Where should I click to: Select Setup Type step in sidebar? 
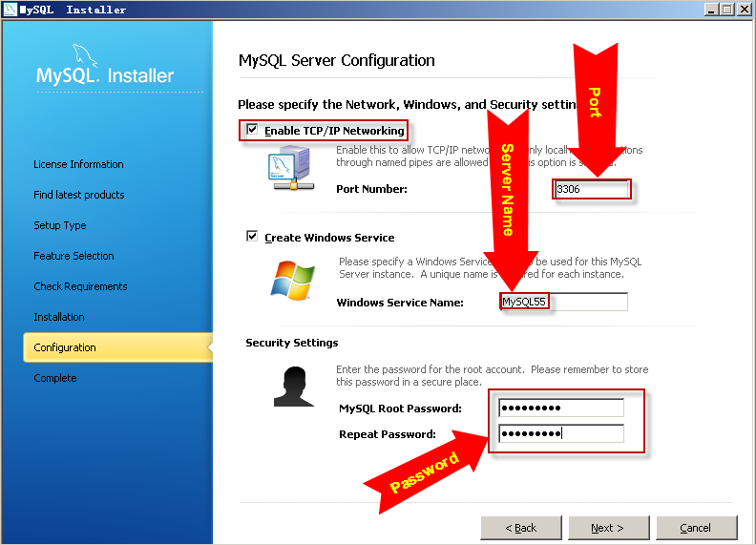point(60,225)
